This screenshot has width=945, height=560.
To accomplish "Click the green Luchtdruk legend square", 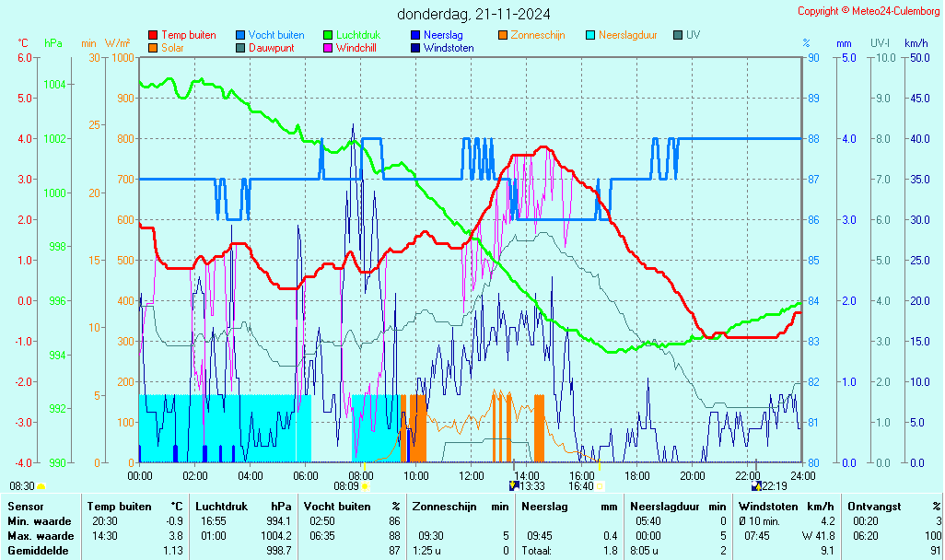I will click(x=328, y=35).
